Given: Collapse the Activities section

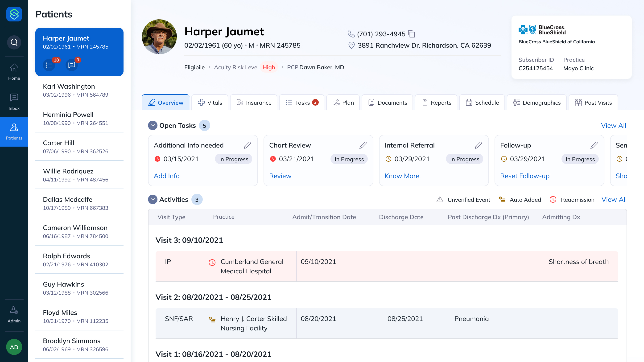Looking at the screenshot, I should (x=153, y=199).
